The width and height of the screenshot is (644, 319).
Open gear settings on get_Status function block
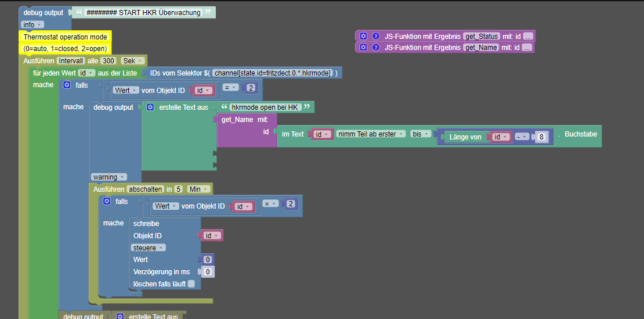tap(363, 36)
